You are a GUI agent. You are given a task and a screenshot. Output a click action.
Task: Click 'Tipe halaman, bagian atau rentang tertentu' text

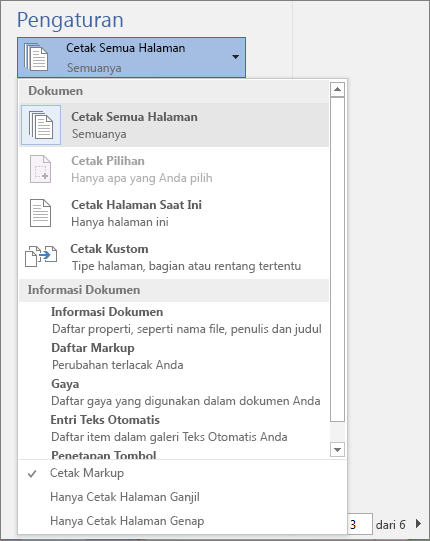pos(186,266)
